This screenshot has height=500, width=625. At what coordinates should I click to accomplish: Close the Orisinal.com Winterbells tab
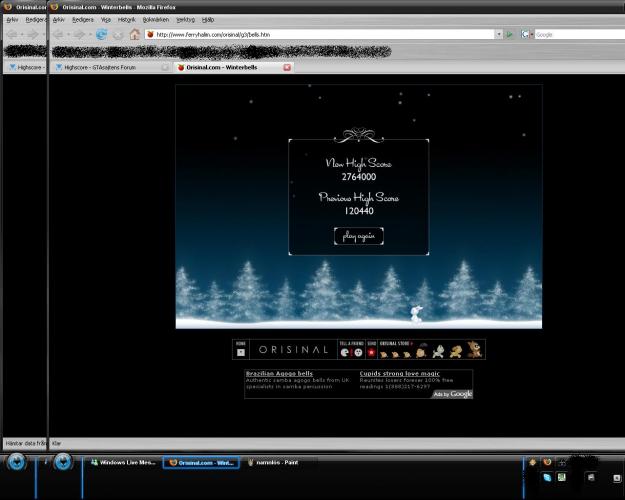tap(288, 67)
